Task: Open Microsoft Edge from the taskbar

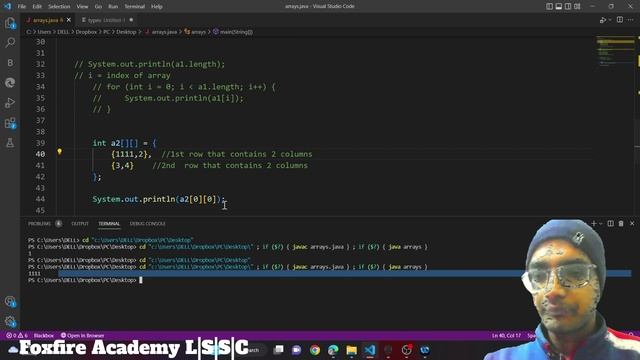Action: click(333, 350)
